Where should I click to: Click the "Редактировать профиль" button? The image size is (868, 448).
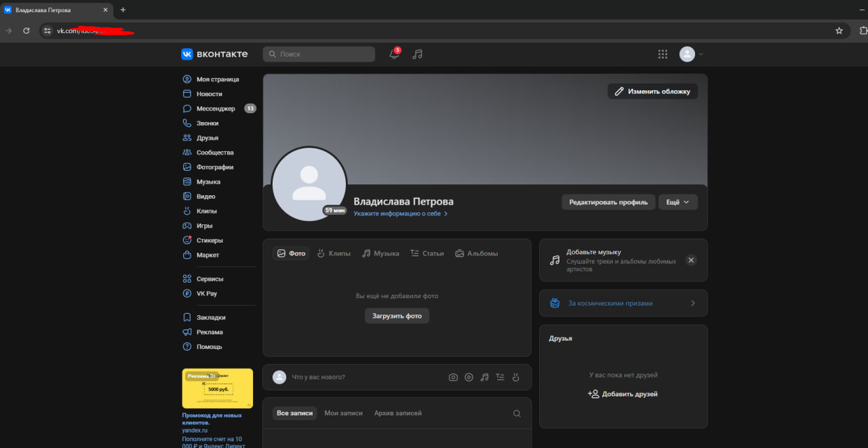608,202
